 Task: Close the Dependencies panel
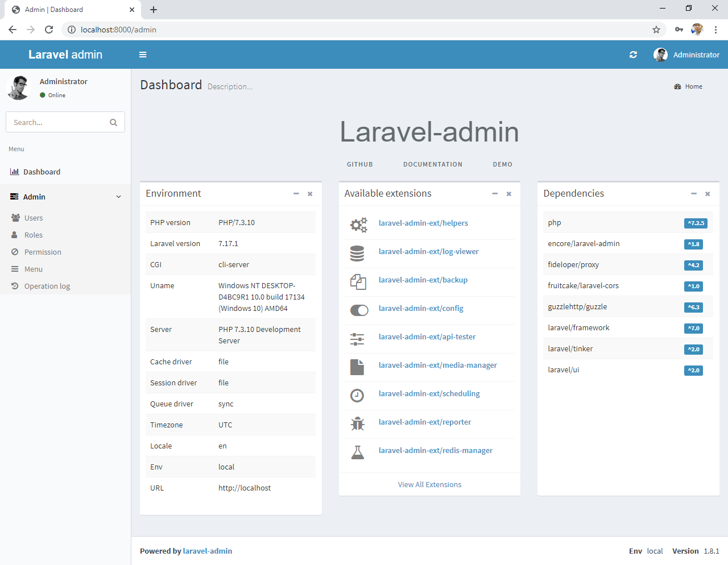[x=708, y=194]
